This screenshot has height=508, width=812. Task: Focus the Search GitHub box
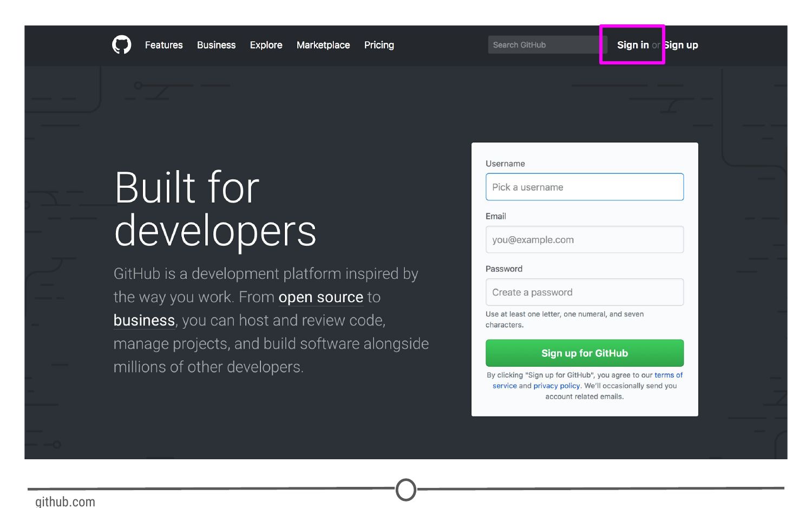click(544, 45)
